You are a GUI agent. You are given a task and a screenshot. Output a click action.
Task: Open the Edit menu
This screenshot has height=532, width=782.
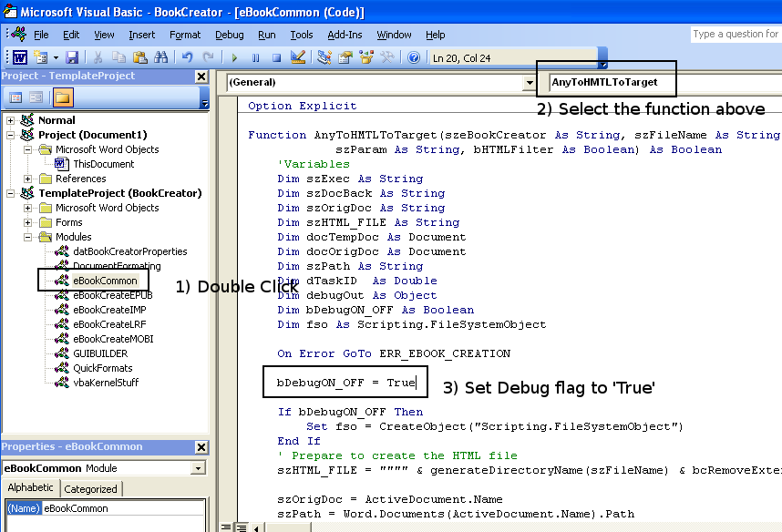[x=71, y=35]
